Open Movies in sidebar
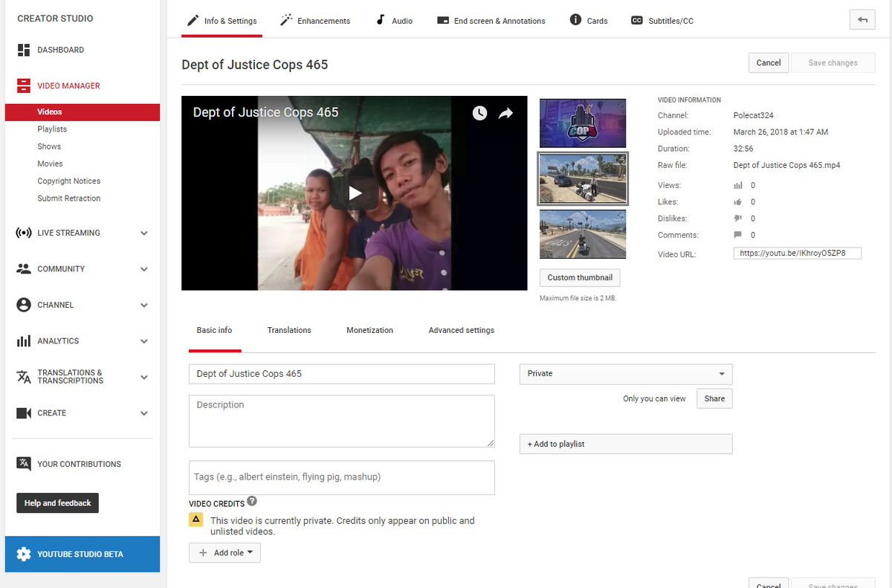This screenshot has width=892, height=588. click(50, 164)
